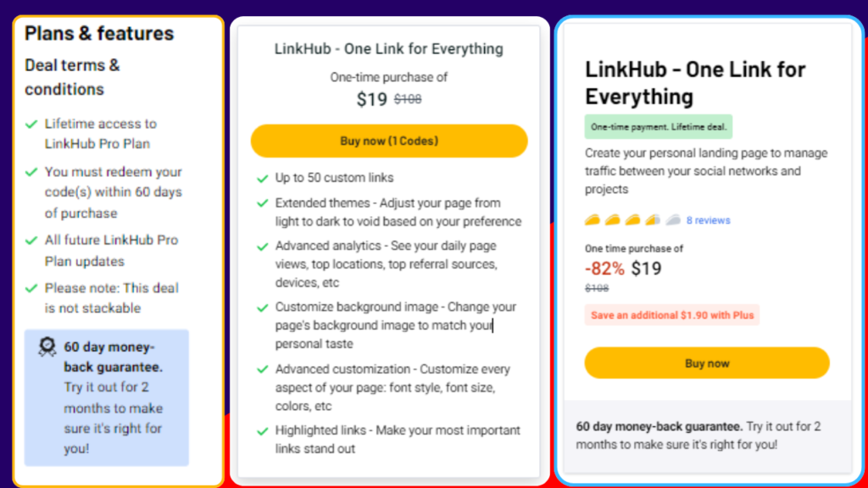Click the half-filled fourth taco rating icon

(x=653, y=220)
